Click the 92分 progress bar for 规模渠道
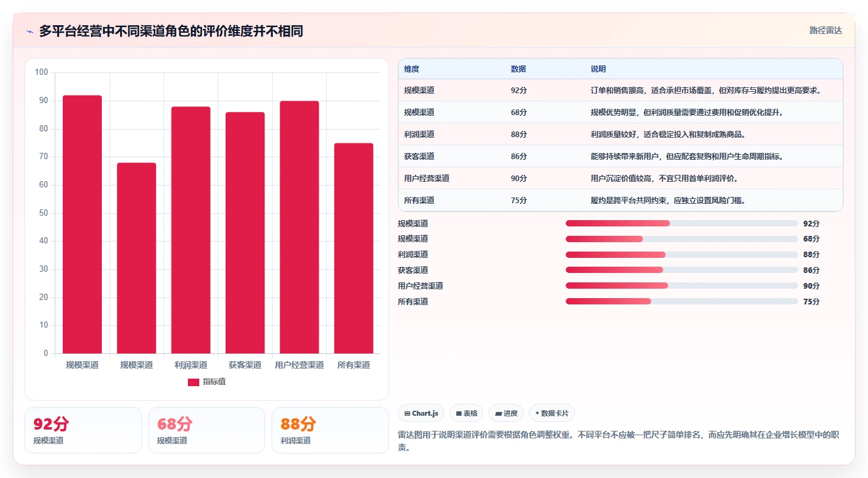Image resolution: width=868 pixels, height=478 pixels. [x=682, y=223]
